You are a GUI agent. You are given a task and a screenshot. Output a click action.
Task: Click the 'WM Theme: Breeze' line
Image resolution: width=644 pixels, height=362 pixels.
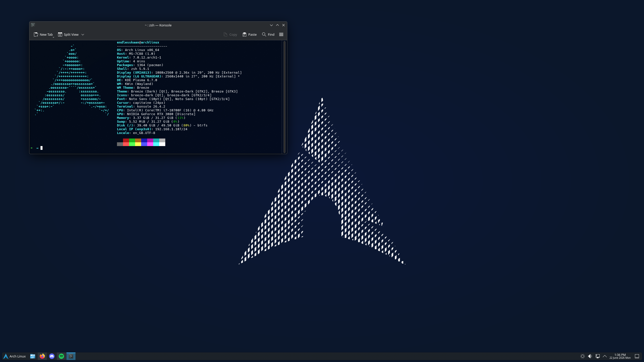(133, 88)
